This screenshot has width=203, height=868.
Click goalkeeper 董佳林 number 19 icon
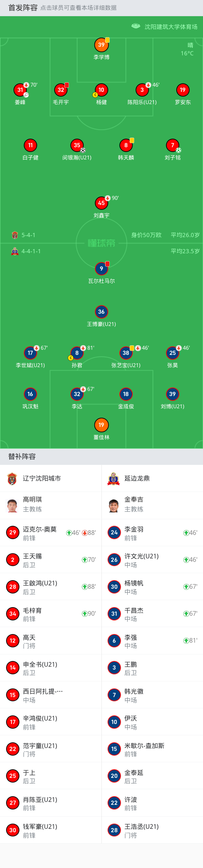101,425
